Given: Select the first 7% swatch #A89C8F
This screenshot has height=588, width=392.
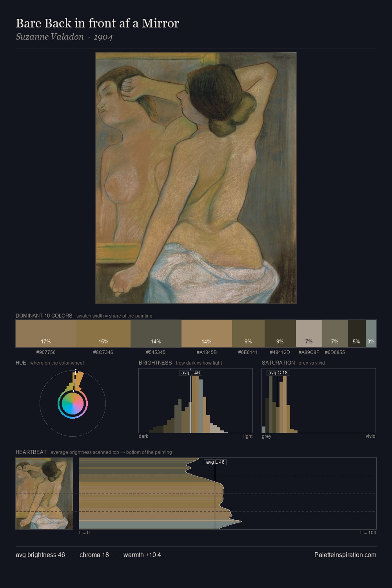Looking at the screenshot, I should tap(309, 334).
